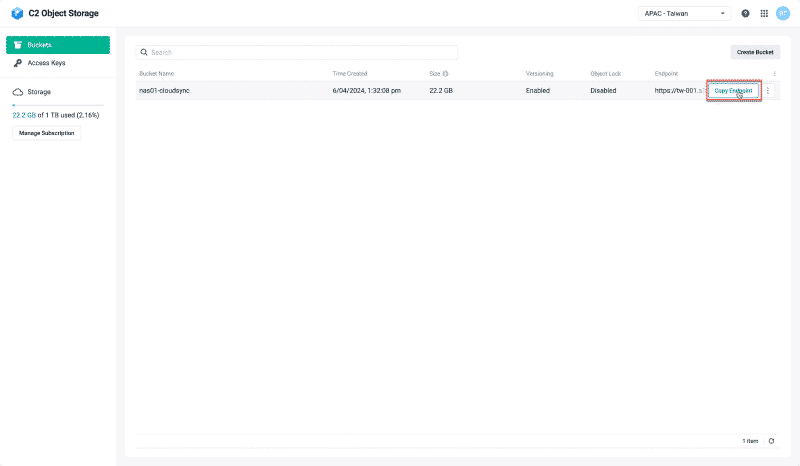
Task: Open the apps grid launcher icon
Action: 764,14
